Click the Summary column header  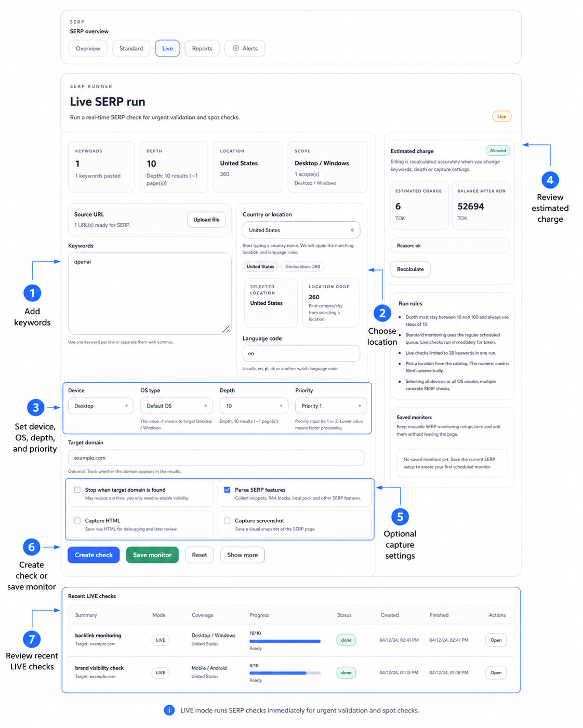[86, 615]
